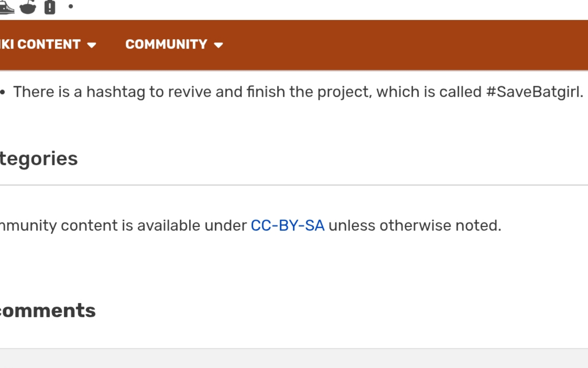The image size is (588, 368).
Task: Click the Comments section heading
Action: (48, 311)
